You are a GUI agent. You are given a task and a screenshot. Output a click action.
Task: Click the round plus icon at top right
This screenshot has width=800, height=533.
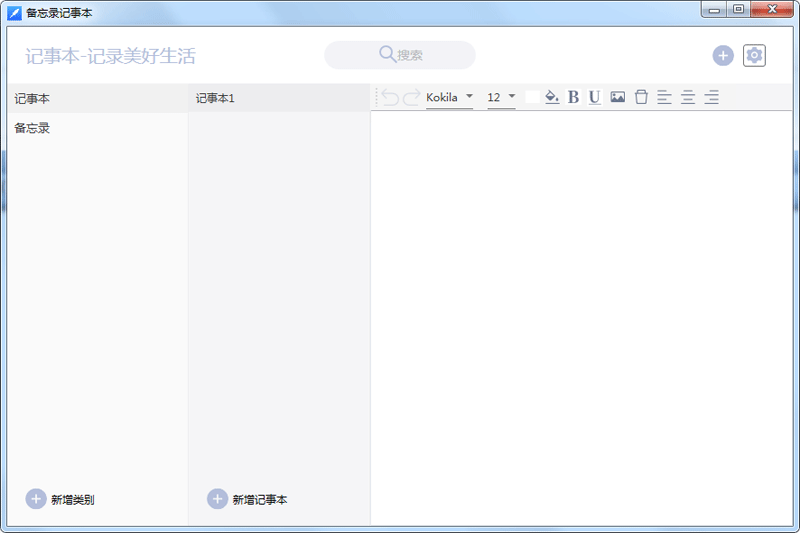(723, 56)
